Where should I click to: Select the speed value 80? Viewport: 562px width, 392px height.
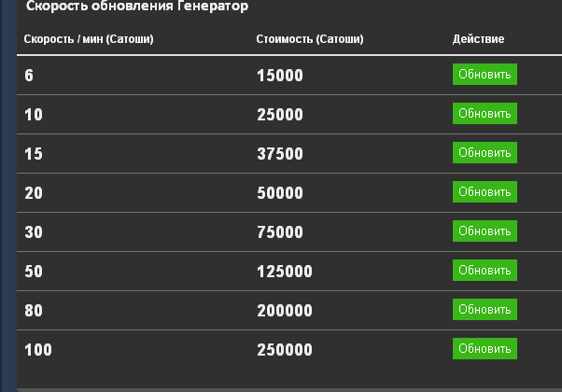34,310
